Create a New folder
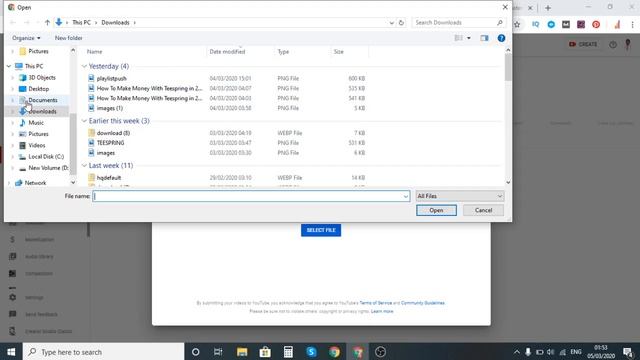640x360 pixels. [x=69, y=38]
